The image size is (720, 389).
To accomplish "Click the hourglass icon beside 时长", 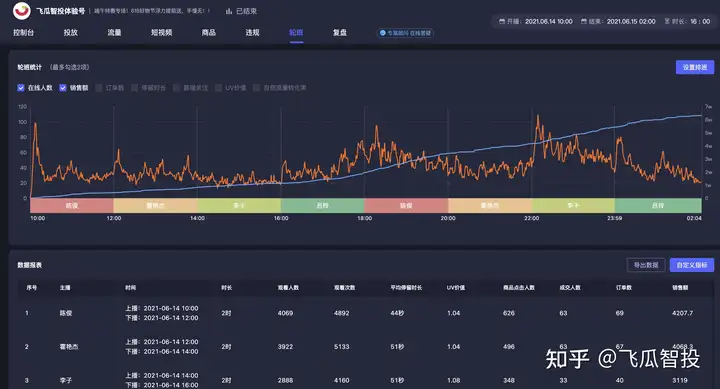I will pyautogui.click(x=667, y=22).
